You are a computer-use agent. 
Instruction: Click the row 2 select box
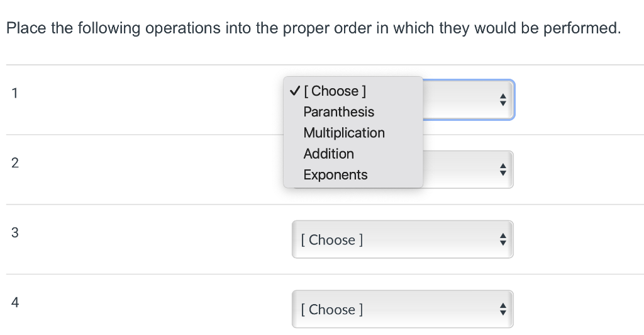click(x=468, y=169)
